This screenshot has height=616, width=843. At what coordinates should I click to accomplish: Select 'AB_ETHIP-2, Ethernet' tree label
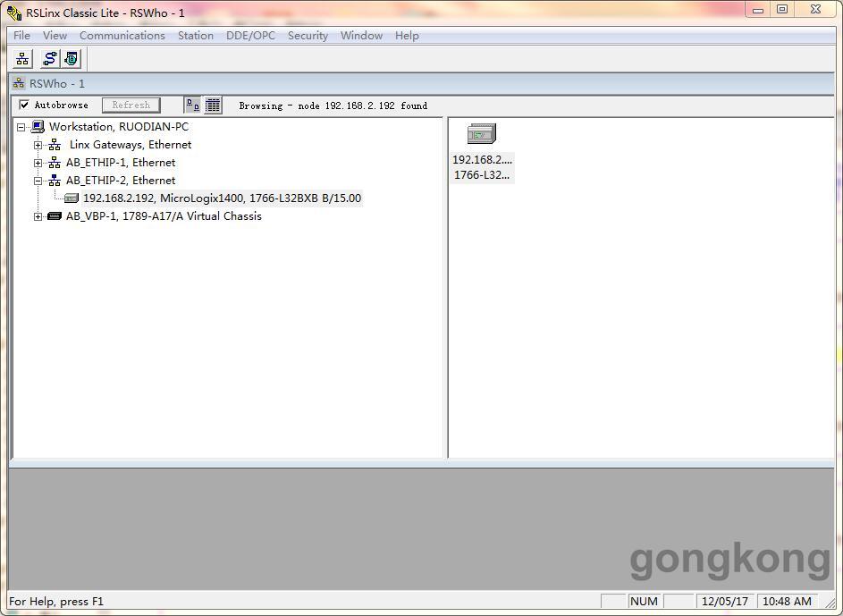(121, 180)
